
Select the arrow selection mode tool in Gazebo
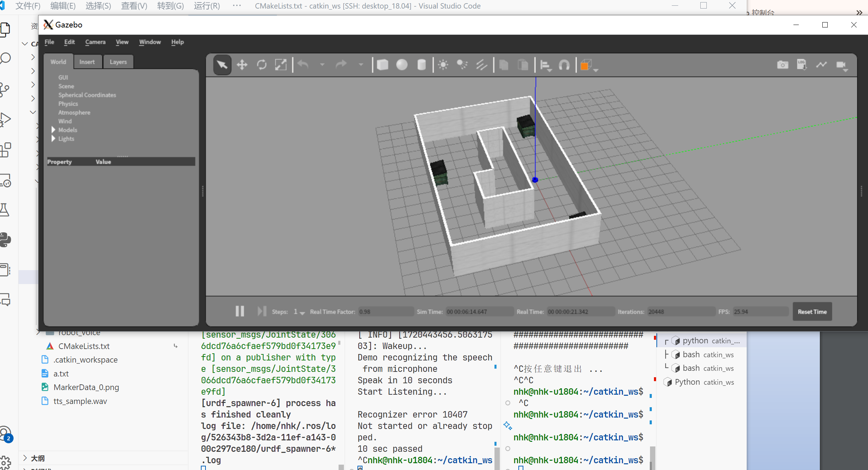pyautogui.click(x=222, y=65)
